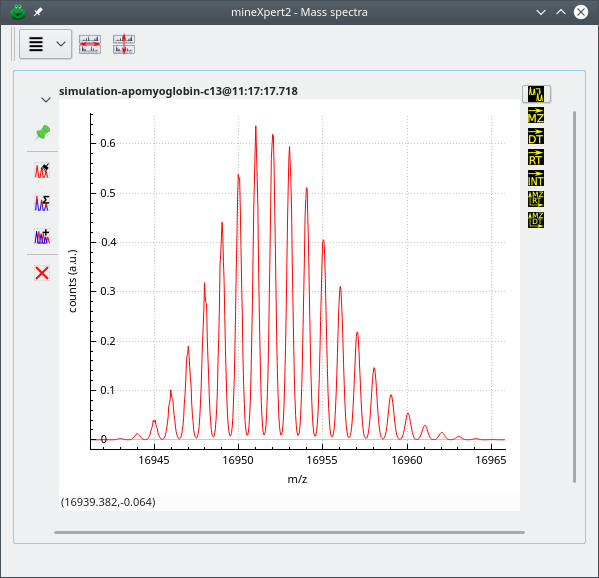Screen dimensions: 599x578
Task: Remove the plot with the red X
Action: click(42, 273)
